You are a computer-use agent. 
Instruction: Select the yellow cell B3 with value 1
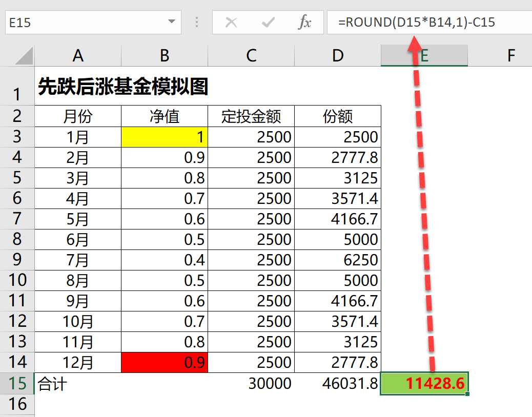click(x=165, y=137)
